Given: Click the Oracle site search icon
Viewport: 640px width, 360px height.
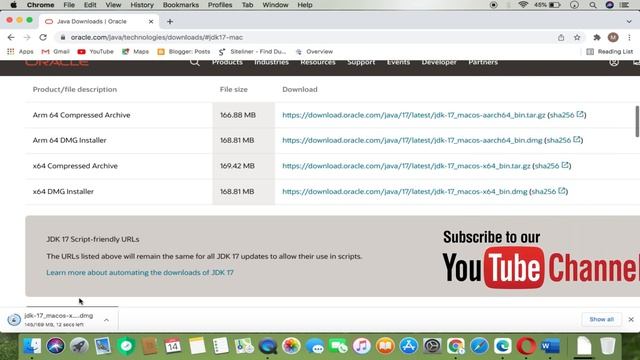Looking at the screenshot, I should pyautogui.click(x=195, y=62).
